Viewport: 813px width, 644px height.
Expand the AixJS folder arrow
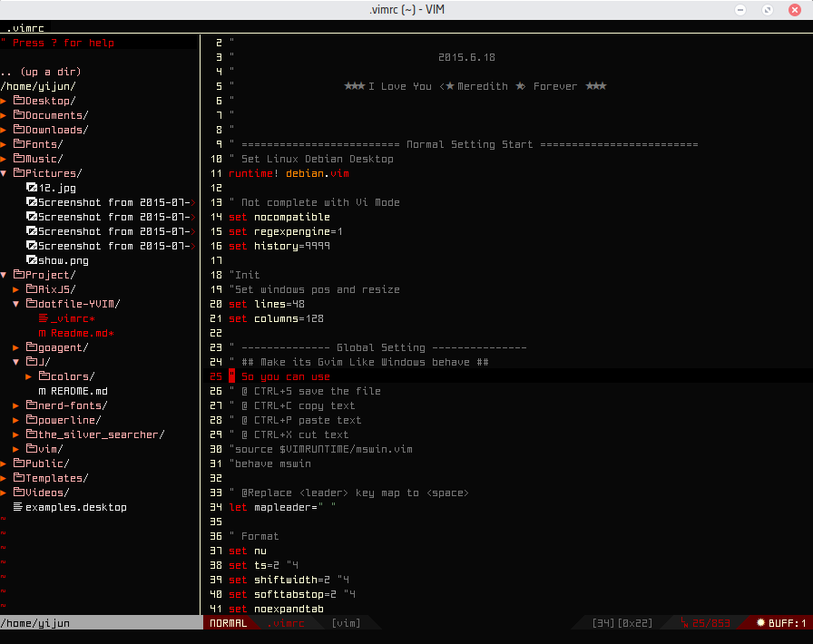tap(15, 289)
